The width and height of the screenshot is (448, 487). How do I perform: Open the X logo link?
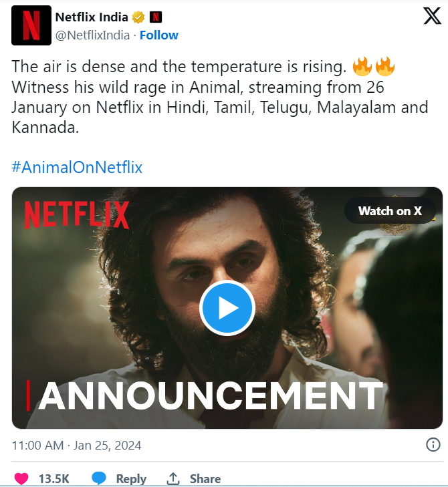(433, 16)
